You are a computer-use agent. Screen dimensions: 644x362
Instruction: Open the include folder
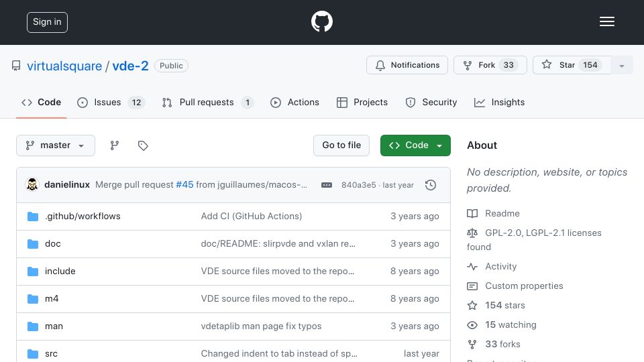tap(60, 271)
